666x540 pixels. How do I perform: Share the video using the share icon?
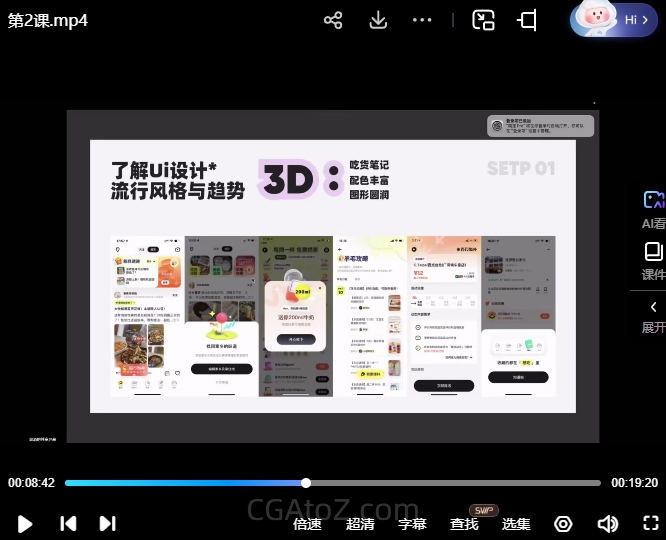click(334, 20)
